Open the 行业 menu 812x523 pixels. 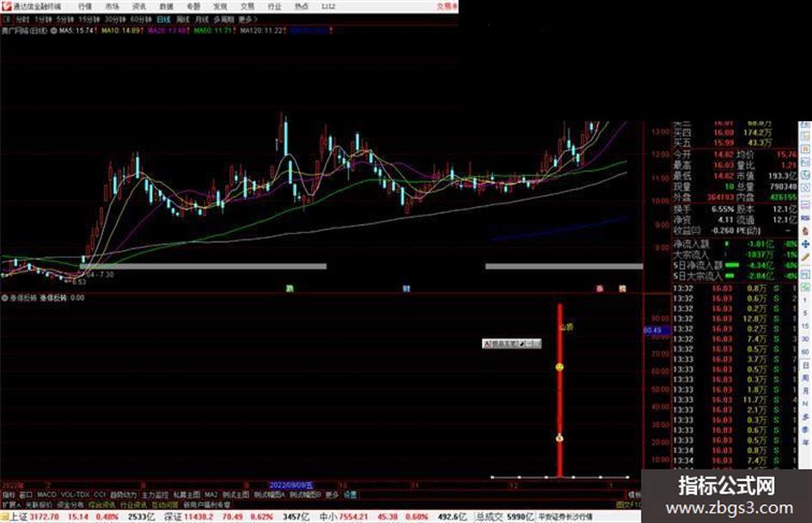coord(274,7)
